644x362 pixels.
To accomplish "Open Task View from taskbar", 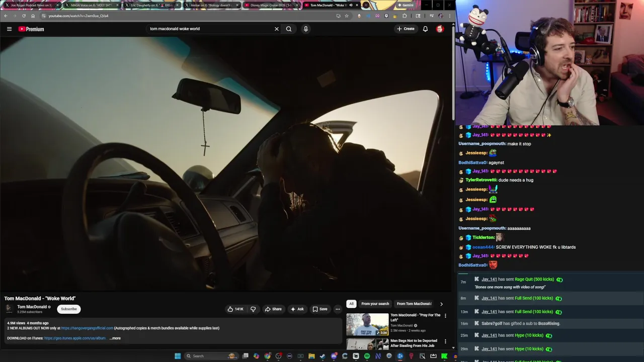I will pyautogui.click(x=245, y=356).
